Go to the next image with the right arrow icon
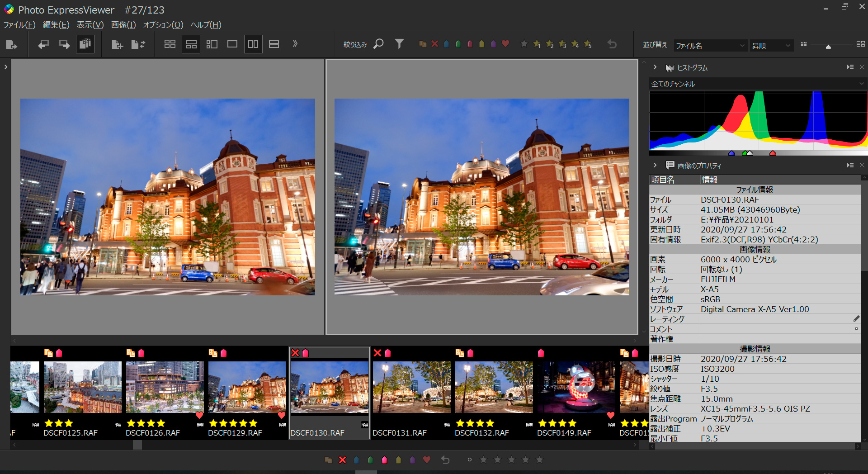Screen dimensions: 868x474 tap(64, 44)
